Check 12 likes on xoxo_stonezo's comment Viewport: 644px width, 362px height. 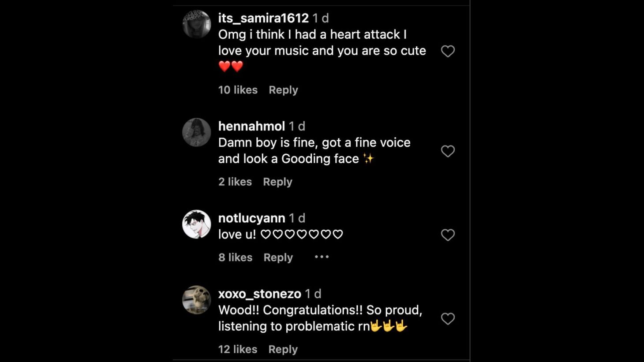pyautogui.click(x=237, y=349)
